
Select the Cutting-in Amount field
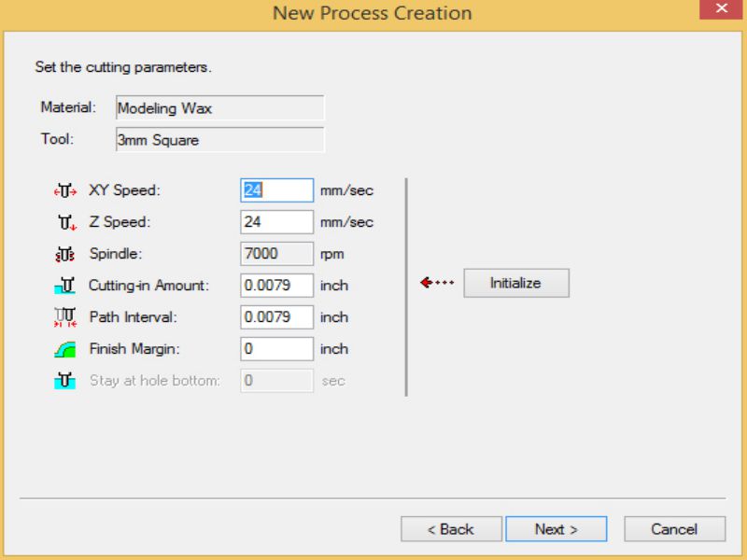[x=277, y=286]
